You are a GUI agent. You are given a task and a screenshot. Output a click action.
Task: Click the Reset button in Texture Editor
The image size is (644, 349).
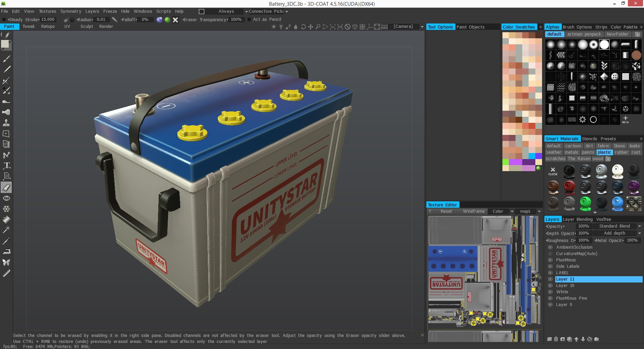point(446,211)
